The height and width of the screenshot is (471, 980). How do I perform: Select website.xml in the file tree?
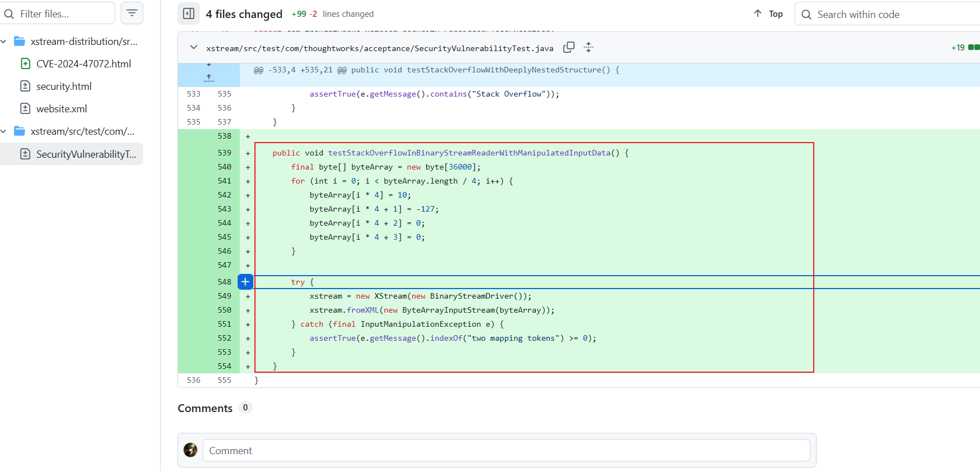point(61,109)
